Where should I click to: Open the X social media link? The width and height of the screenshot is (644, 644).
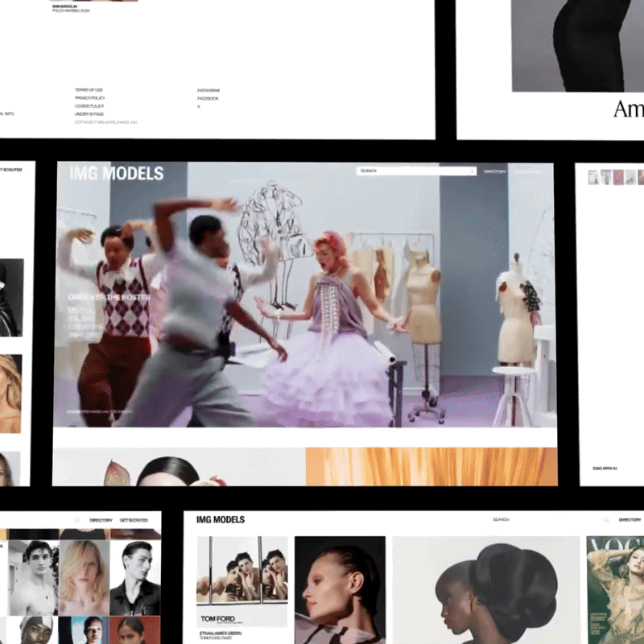(199, 105)
